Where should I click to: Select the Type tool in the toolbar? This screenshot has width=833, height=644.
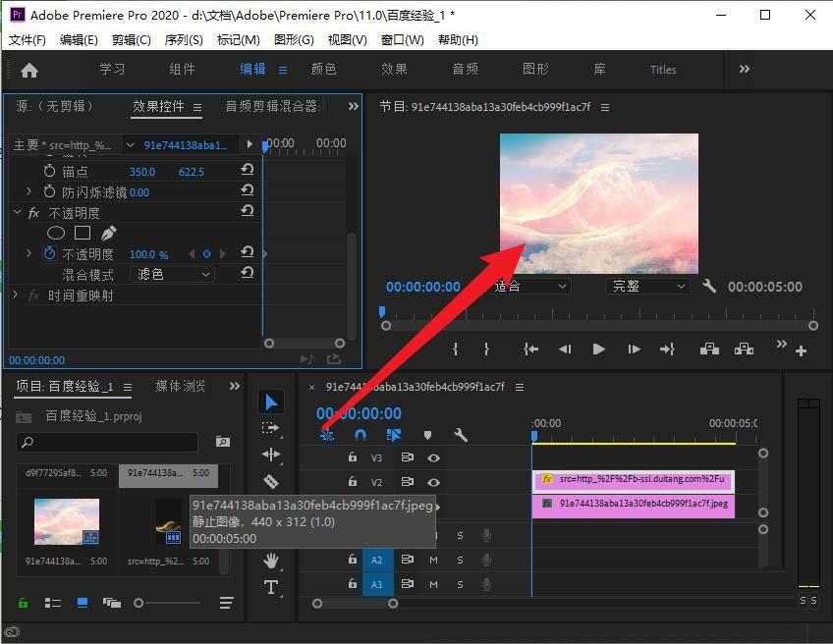(x=271, y=587)
